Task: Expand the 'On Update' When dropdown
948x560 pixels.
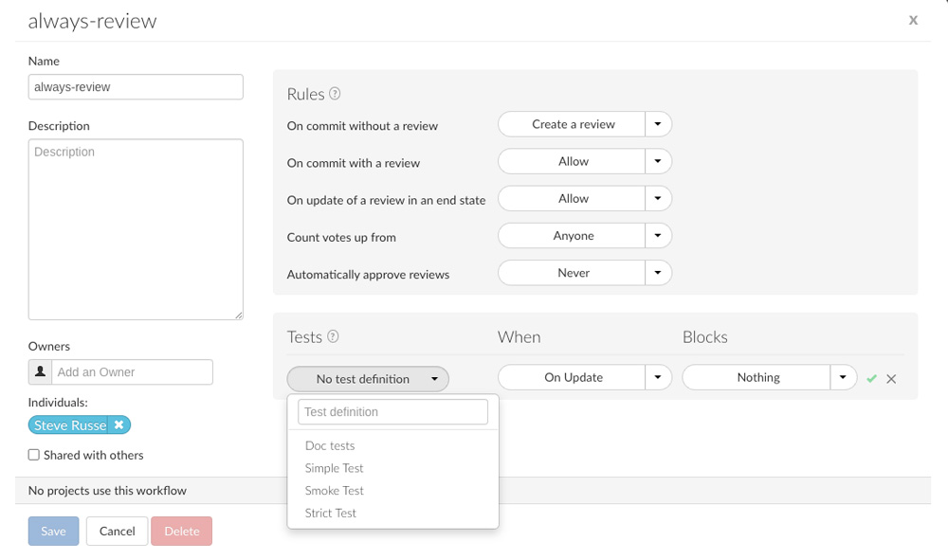Action: (658, 376)
